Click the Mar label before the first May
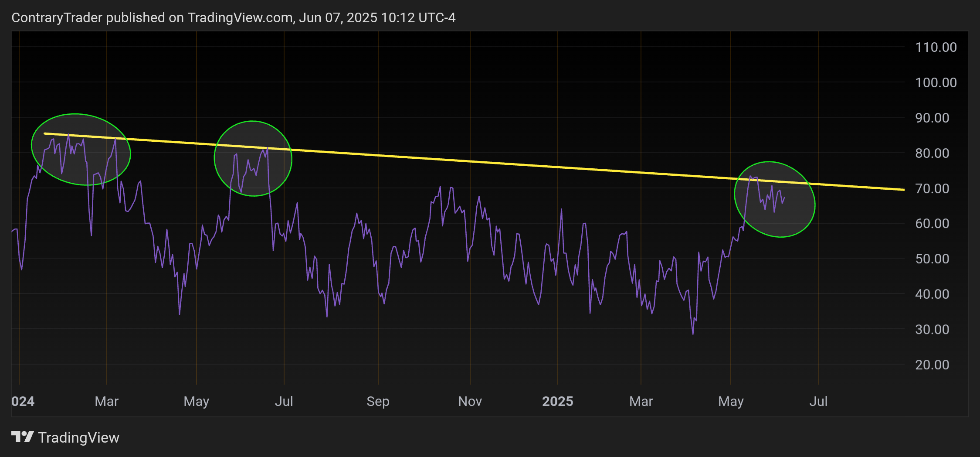980x457 pixels. pos(107,401)
